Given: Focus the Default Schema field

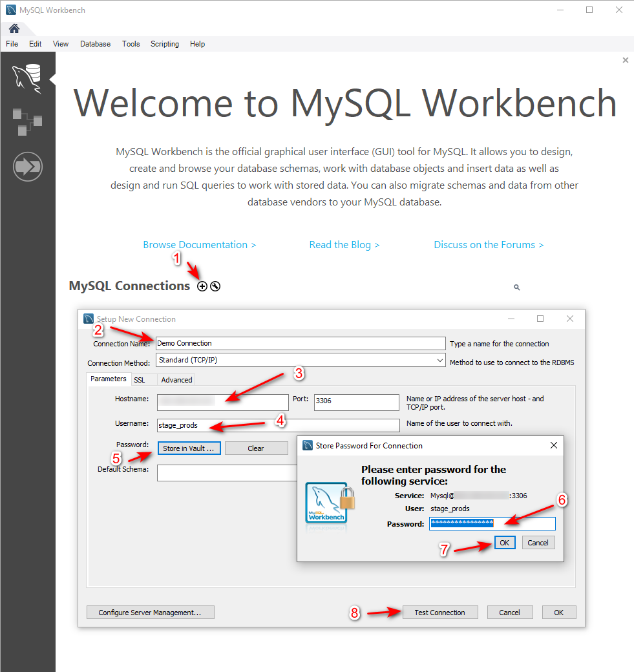Looking at the screenshot, I should 227,473.
